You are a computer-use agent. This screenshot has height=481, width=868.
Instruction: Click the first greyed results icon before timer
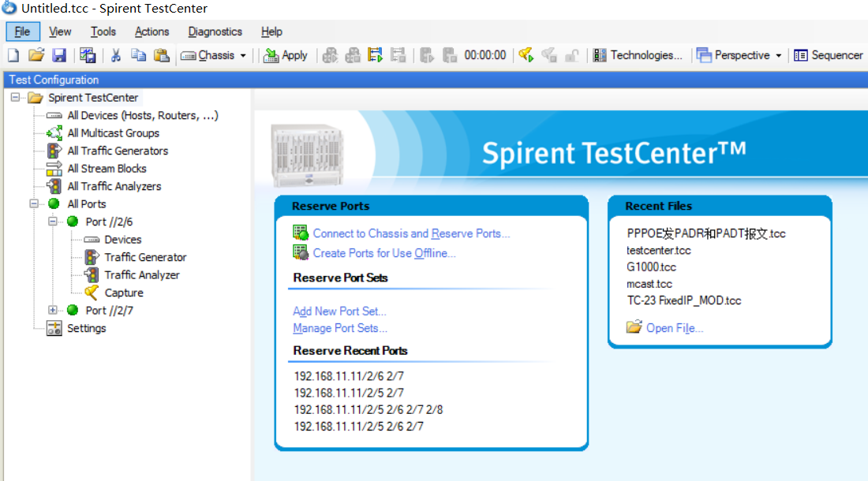(427, 55)
